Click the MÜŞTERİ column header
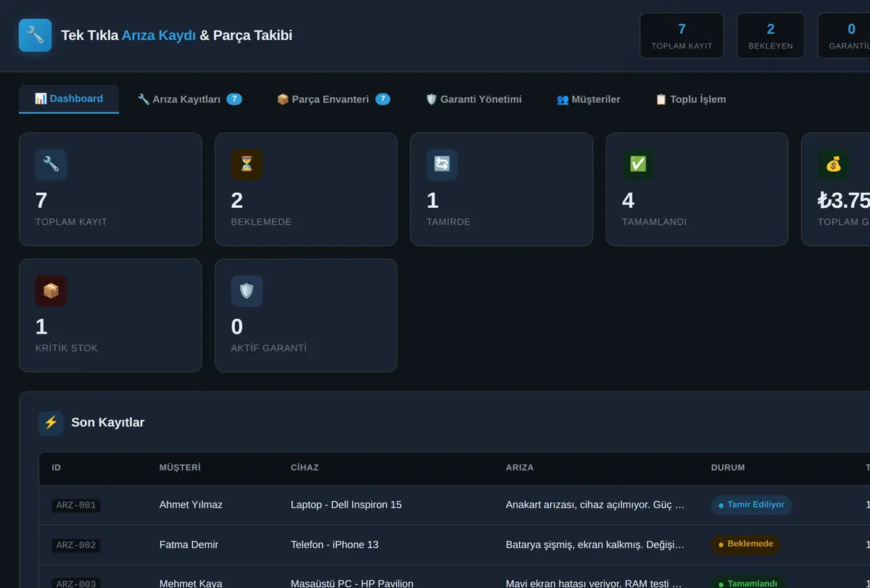870x588 pixels. [180, 468]
